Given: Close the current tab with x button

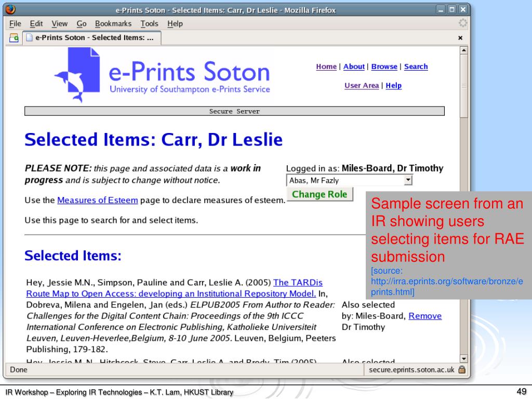Looking at the screenshot, I should click(460, 37).
